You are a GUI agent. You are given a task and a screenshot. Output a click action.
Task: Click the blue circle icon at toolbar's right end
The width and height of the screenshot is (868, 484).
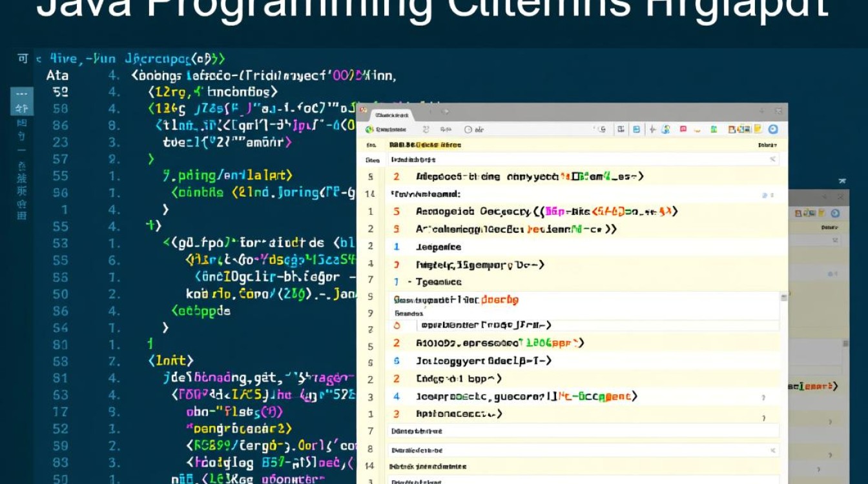[x=773, y=129]
